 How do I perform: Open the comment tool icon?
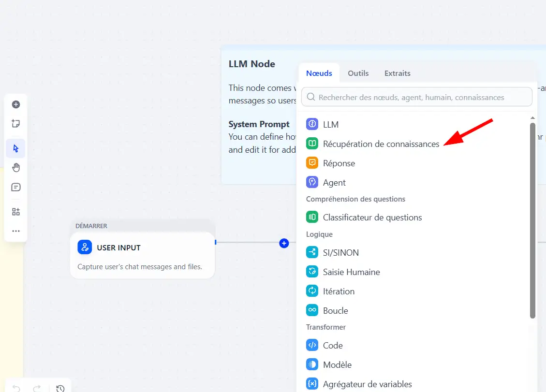(x=15, y=187)
